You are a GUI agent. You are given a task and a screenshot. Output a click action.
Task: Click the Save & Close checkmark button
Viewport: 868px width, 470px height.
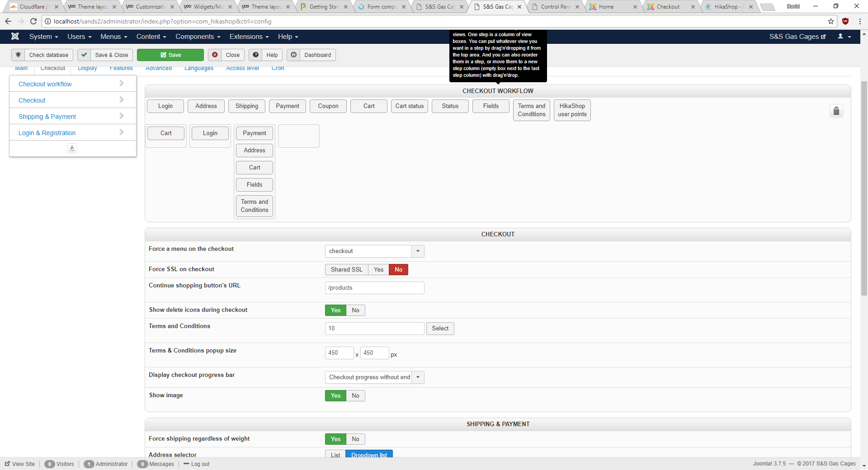105,55
